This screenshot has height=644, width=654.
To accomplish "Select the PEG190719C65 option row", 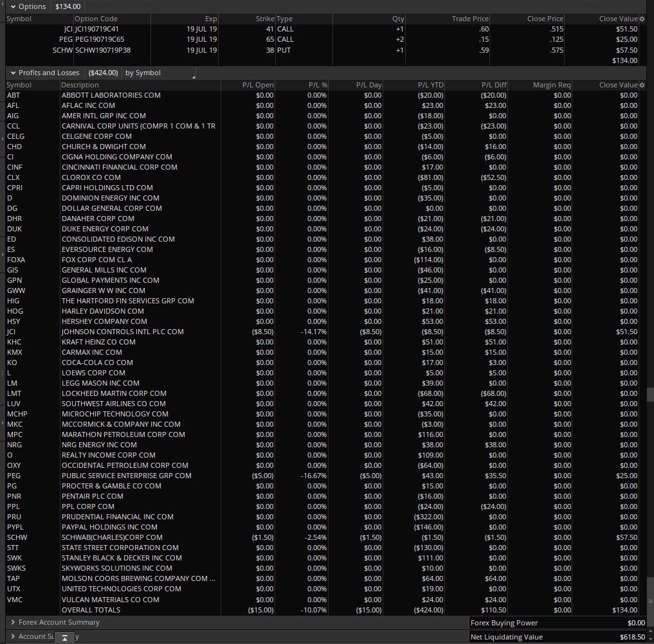I will click(322, 40).
